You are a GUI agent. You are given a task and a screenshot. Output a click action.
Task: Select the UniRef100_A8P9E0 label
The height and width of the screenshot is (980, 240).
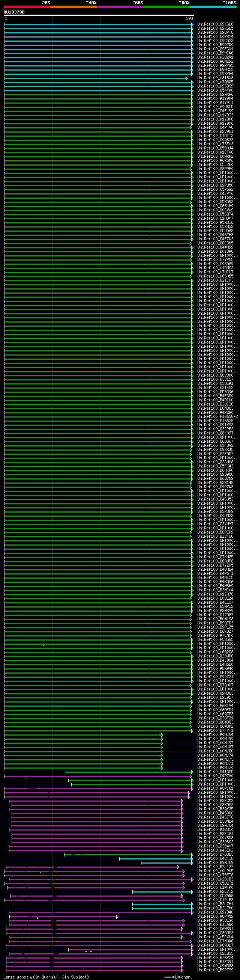click(x=215, y=169)
